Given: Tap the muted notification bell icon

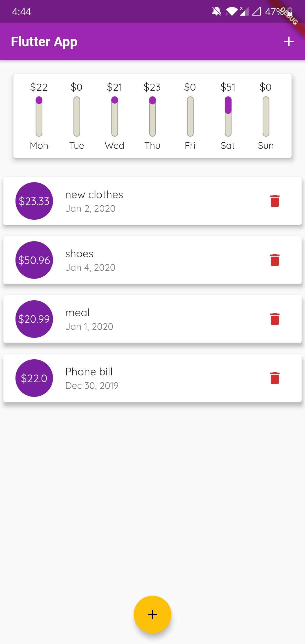Looking at the screenshot, I should tap(216, 12).
